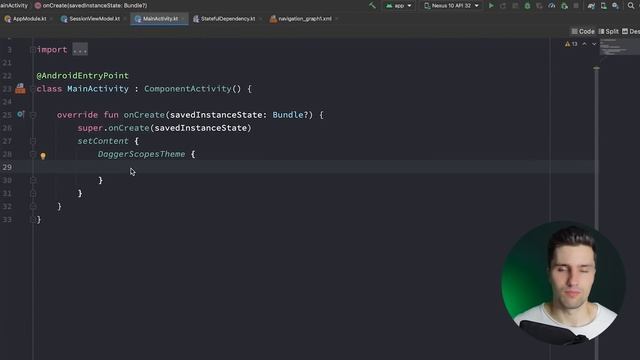
Task: Click the MainActivity class name
Action: pyautogui.click(x=98, y=89)
